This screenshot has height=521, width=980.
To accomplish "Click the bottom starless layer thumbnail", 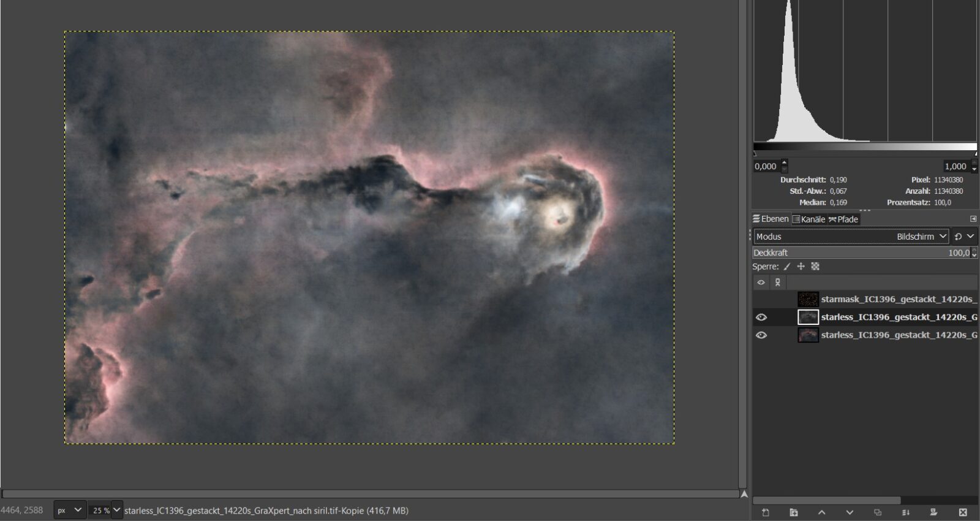I will coord(808,335).
